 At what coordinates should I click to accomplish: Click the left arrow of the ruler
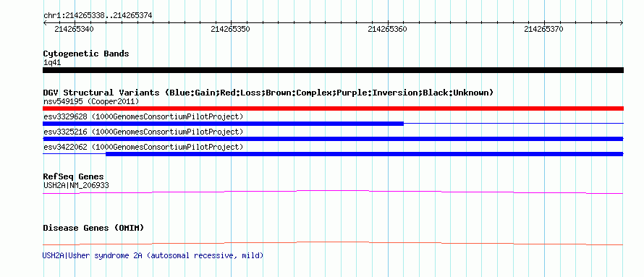pyautogui.click(x=45, y=22)
